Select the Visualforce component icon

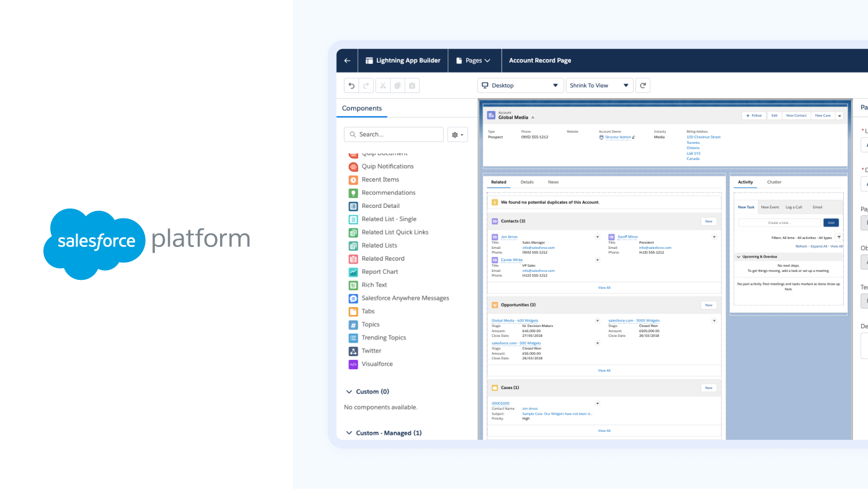353,364
